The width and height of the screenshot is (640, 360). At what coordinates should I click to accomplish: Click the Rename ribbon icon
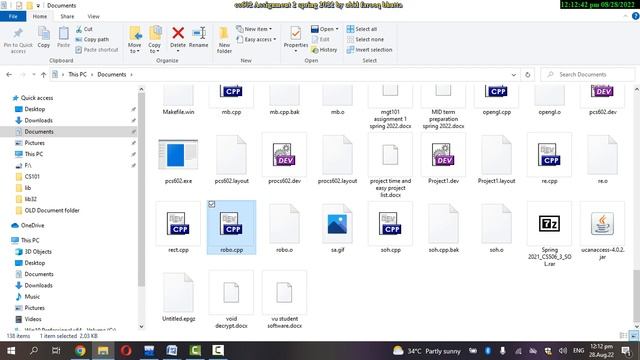pyautogui.click(x=199, y=37)
